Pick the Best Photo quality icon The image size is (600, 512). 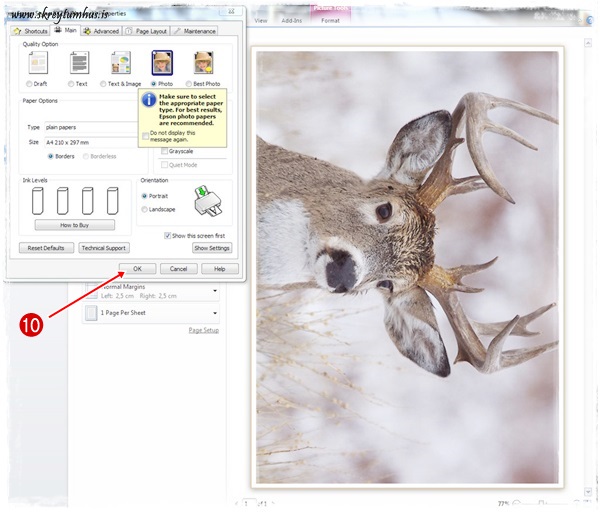click(204, 63)
